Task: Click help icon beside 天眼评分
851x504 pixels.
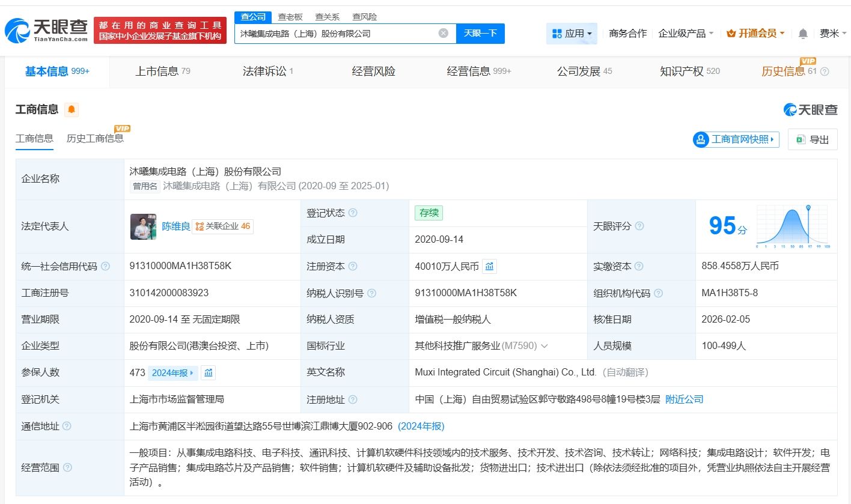Action: [x=639, y=226]
